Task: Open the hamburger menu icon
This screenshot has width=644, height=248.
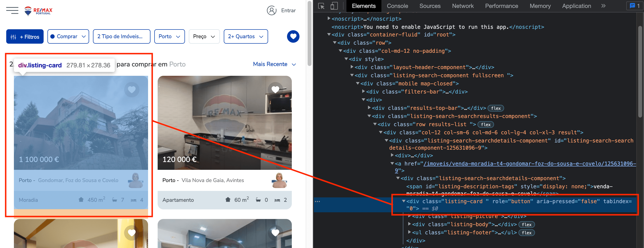Action: pos(12,11)
